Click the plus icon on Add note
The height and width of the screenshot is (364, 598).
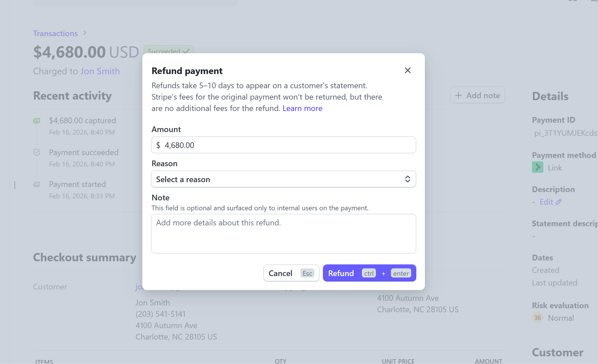click(x=458, y=95)
